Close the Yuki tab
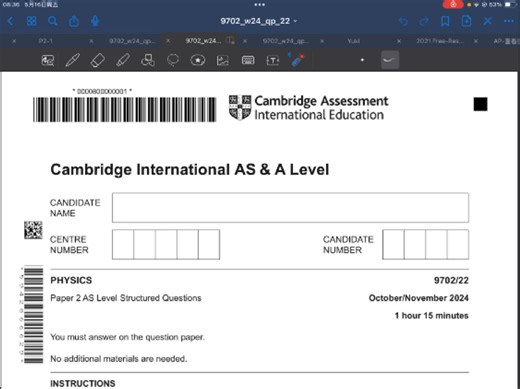 pos(322,41)
